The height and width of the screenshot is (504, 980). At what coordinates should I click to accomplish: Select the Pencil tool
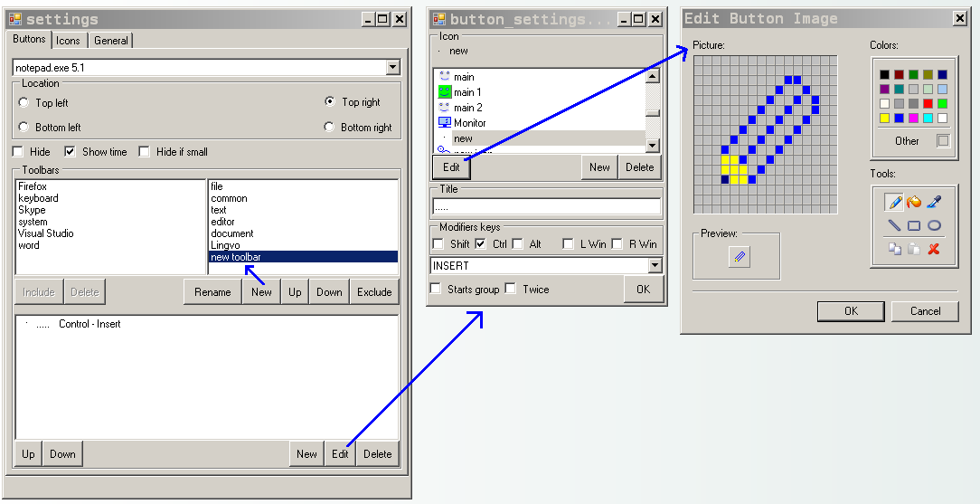coord(894,202)
